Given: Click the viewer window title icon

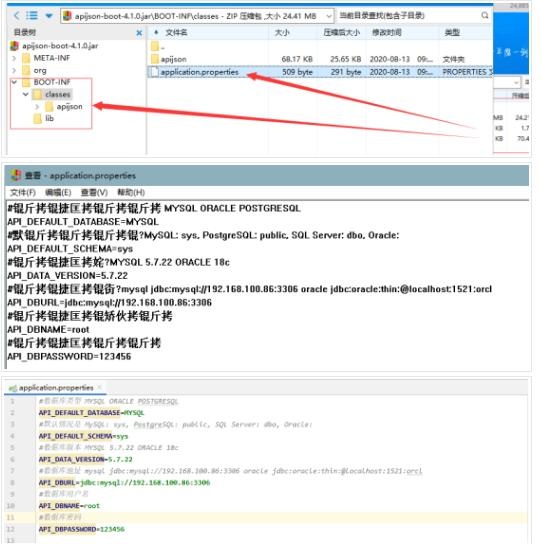Looking at the screenshot, I should point(16,176).
